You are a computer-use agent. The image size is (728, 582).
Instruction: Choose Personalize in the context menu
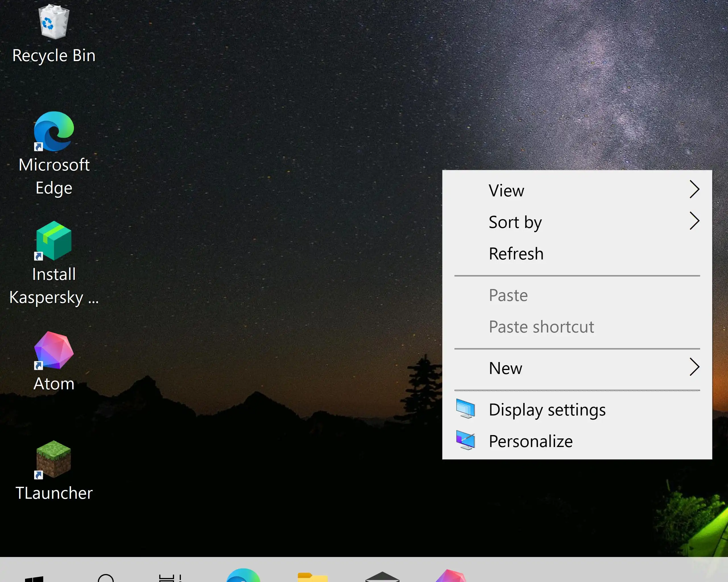[x=530, y=441]
